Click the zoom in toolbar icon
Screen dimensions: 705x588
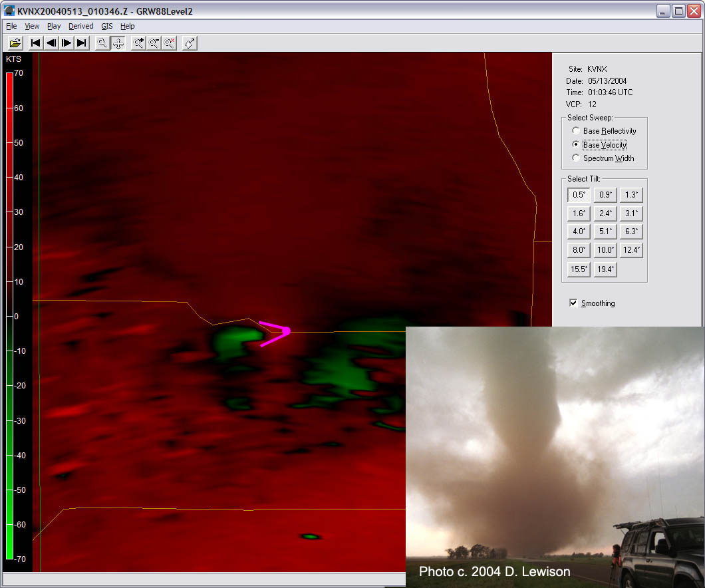138,43
